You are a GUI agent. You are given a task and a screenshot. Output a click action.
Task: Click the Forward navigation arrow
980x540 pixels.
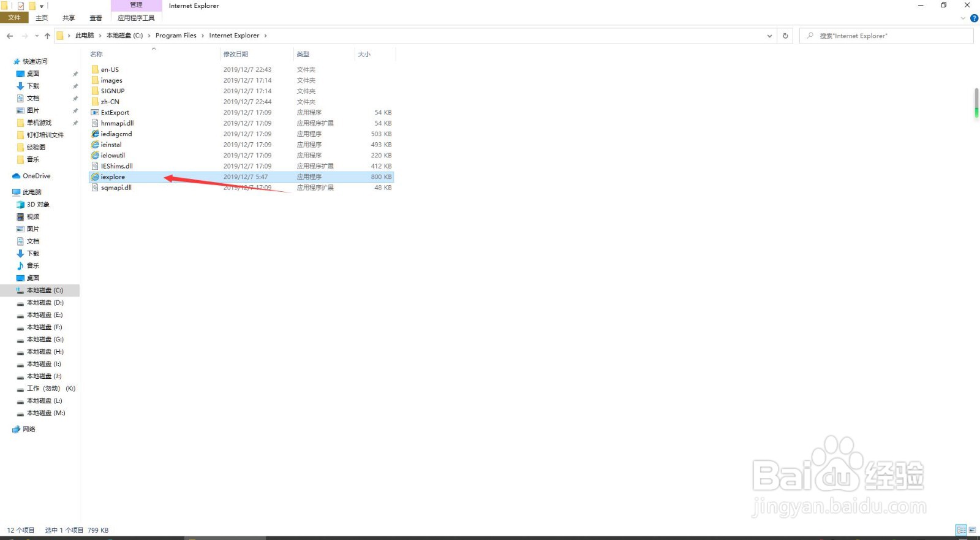[25, 36]
